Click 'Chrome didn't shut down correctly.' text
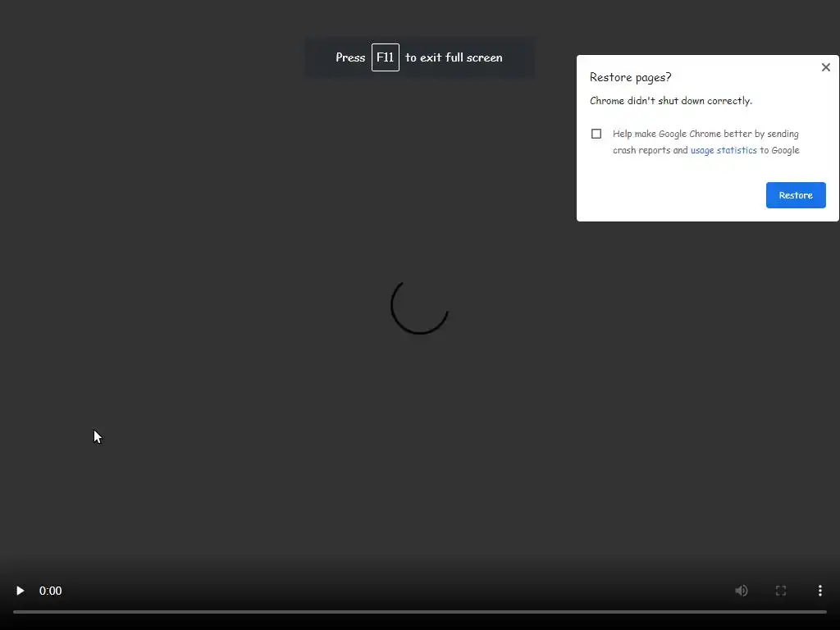 pyautogui.click(x=671, y=101)
